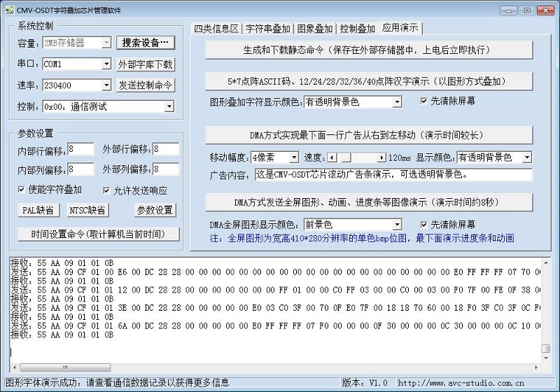560x392 pixels.
Task: Open the 移动幅度 4像素 dropdown
Action: click(x=294, y=157)
